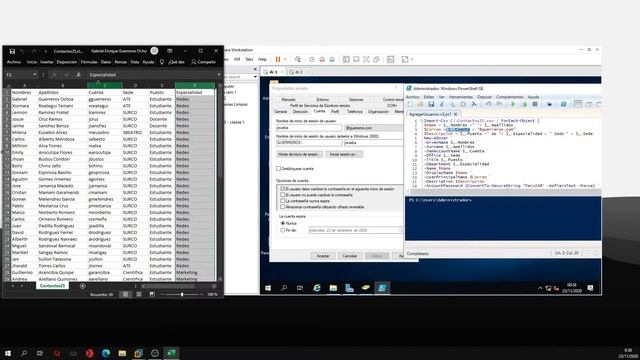Open VMware library search dropdown
The image size is (640, 360).
(256, 77)
